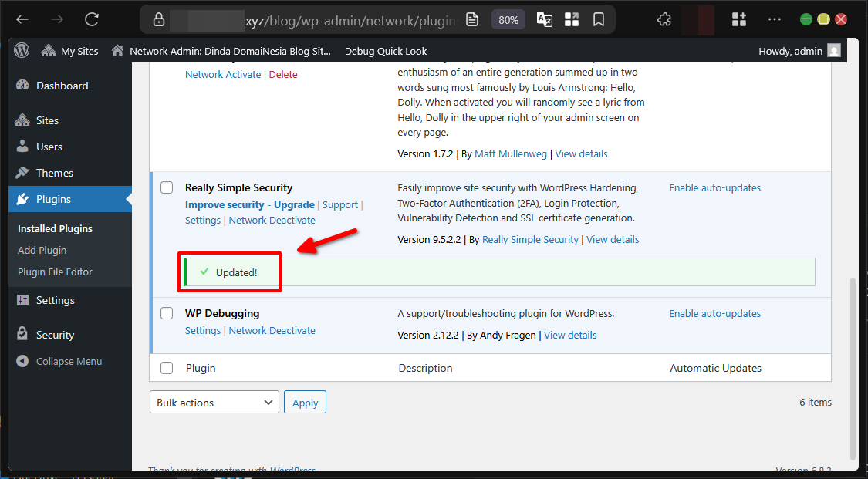Select all plugins via header checkbox
The height and width of the screenshot is (479, 868).
(167, 368)
